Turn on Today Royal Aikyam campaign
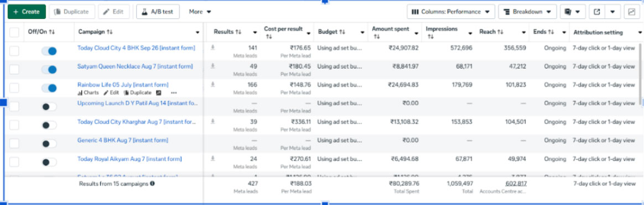Viewport: 644px width, 205px height. pos(49,162)
